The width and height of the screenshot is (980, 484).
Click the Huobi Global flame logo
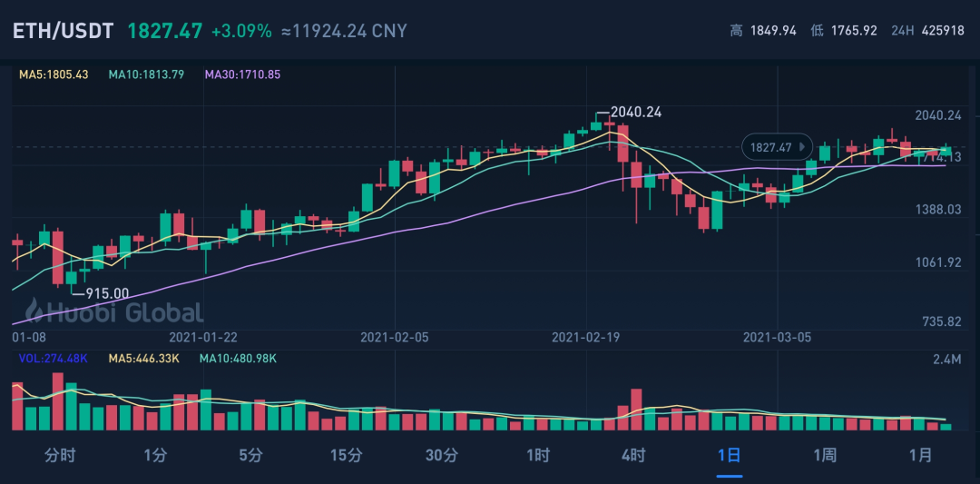point(37,311)
